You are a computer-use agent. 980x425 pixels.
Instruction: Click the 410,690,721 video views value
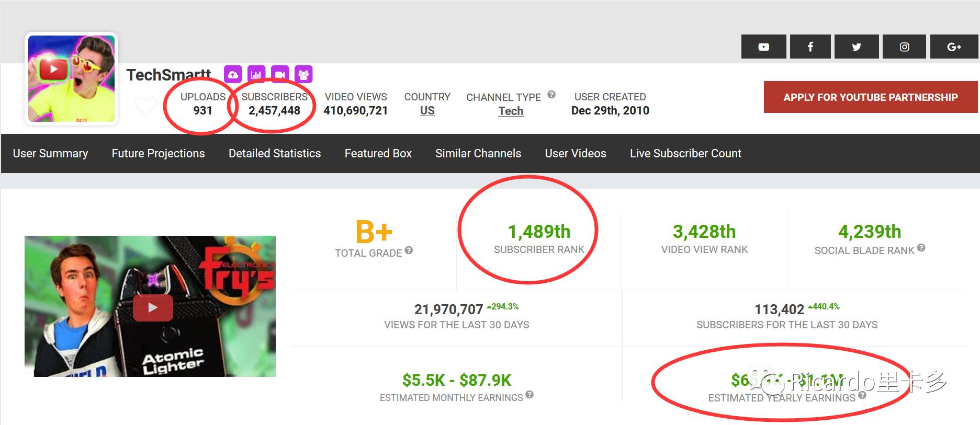point(356,111)
